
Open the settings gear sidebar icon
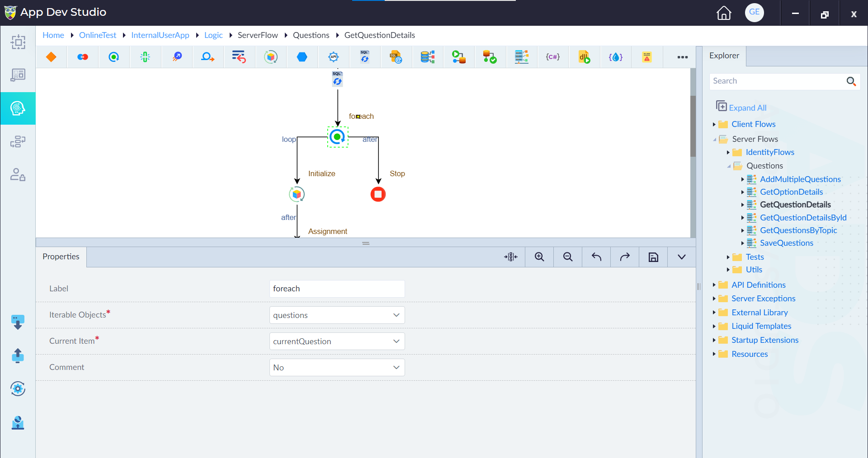click(x=18, y=389)
